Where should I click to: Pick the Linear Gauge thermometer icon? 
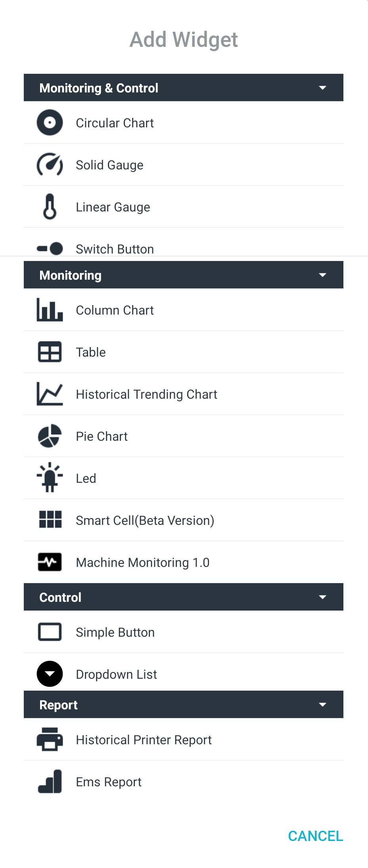(x=50, y=207)
